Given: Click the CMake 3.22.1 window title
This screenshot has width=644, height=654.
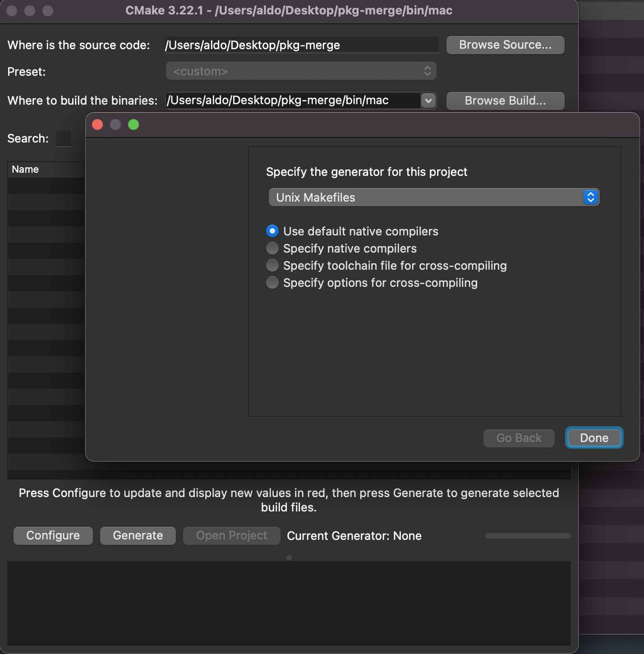Looking at the screenshot, I should point(289,11).
